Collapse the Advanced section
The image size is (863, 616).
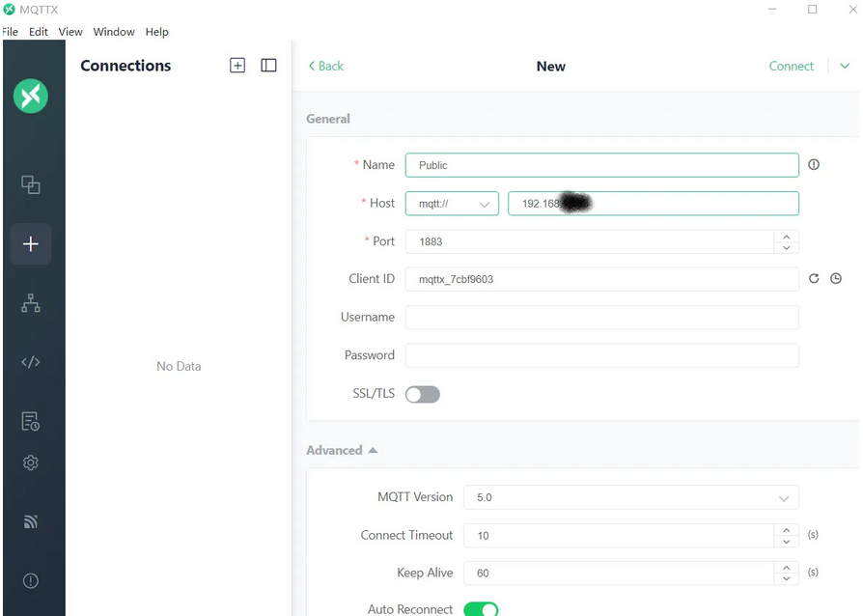pyautogui.click(x=342, y=450)
